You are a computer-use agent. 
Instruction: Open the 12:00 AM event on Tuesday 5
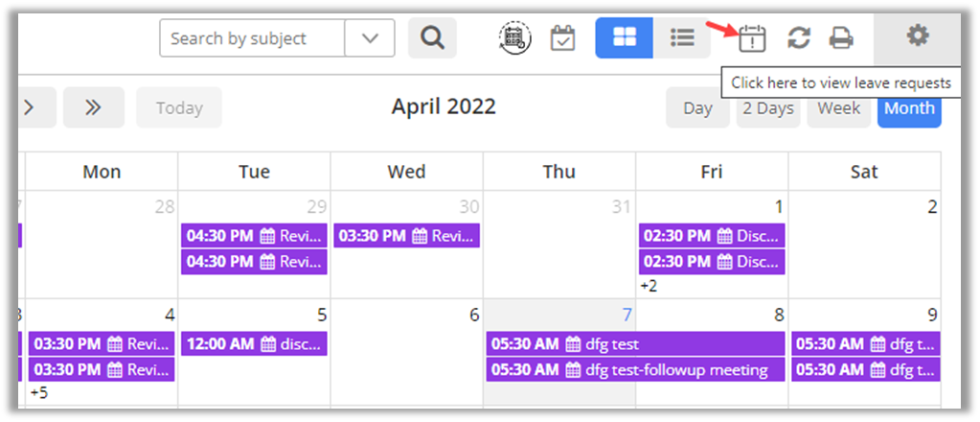[255, 343]
